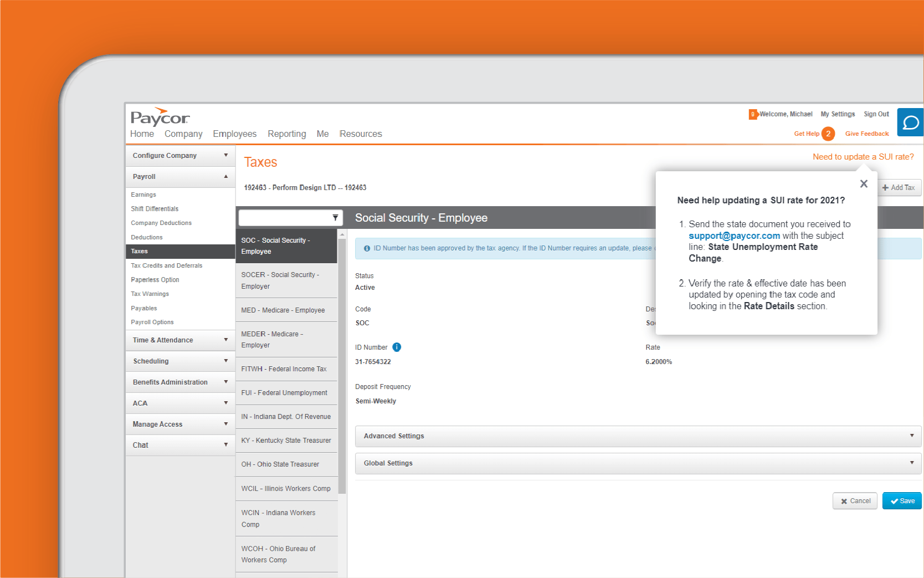Expand the Manage Access section
This screenshot has width=924, height=578.
(x=181, y=424)
